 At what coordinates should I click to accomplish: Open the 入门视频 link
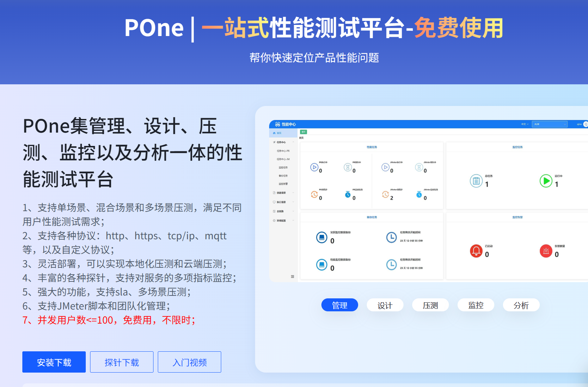(190, 362)
